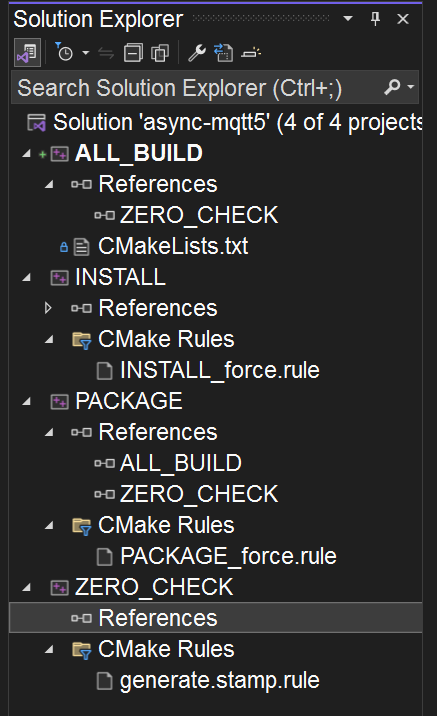Image resolution: width=437 pixels, height=716 pixels.
Task: Open Properties wrench icon
Action: (197, 53)
